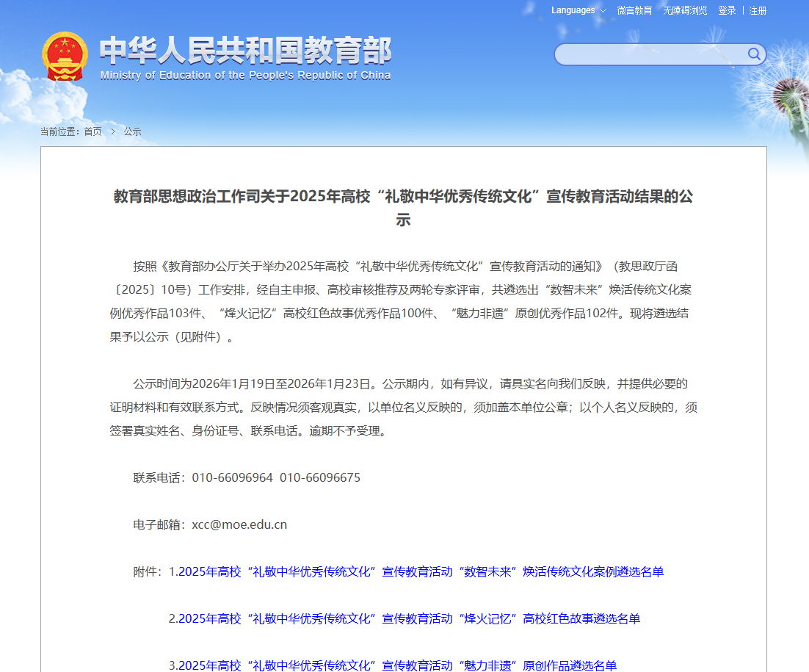Viewport: 809px width, 672px height.
Task: Click phone number 010-66096964
Action: click(233, 477)
